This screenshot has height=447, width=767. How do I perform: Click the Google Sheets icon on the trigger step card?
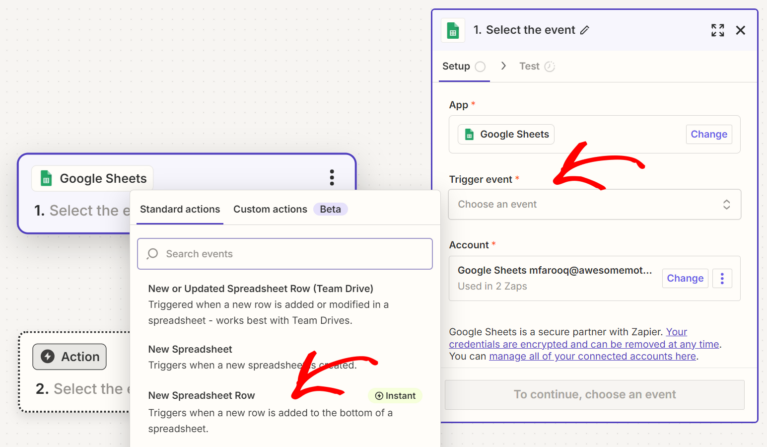tap(46, 179)
